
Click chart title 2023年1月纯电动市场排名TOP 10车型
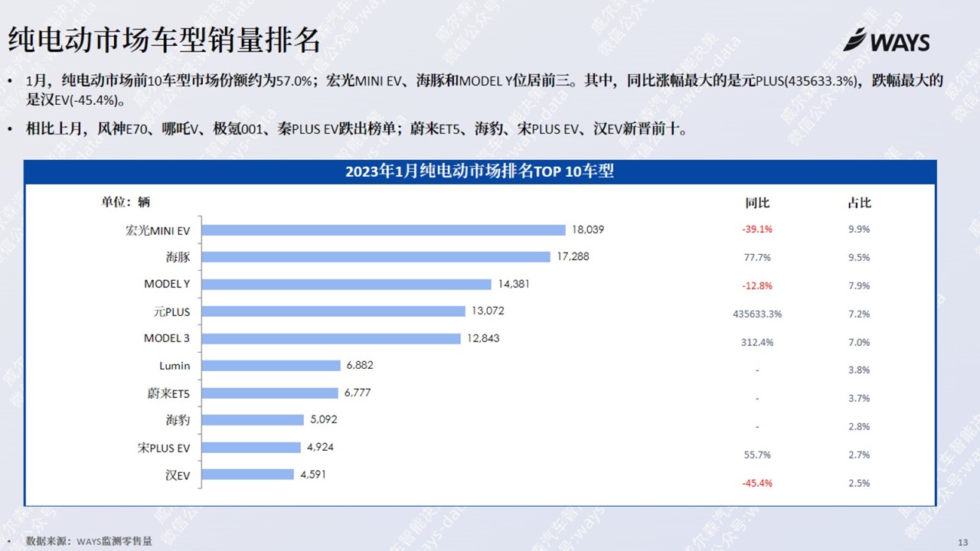click(x=479, y=171)
